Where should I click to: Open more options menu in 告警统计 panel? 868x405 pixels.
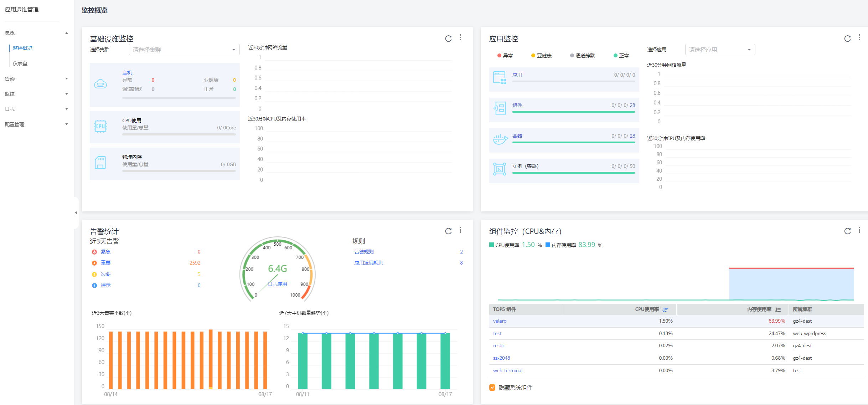click(x=460, y=230)
